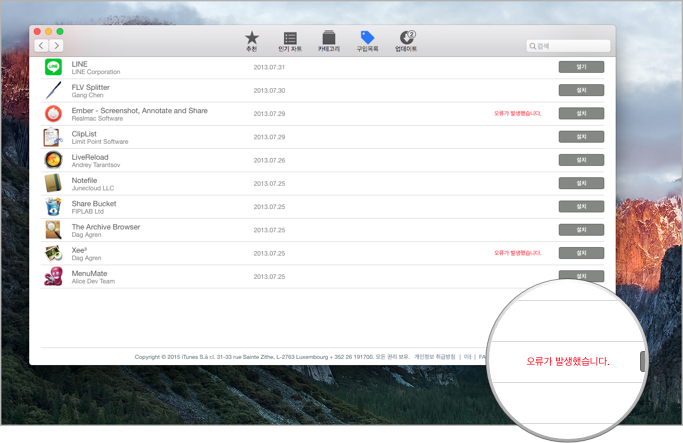Click the MenuMate octopus icon
Viewport: 683px width, 443px height.
(53, 277)
